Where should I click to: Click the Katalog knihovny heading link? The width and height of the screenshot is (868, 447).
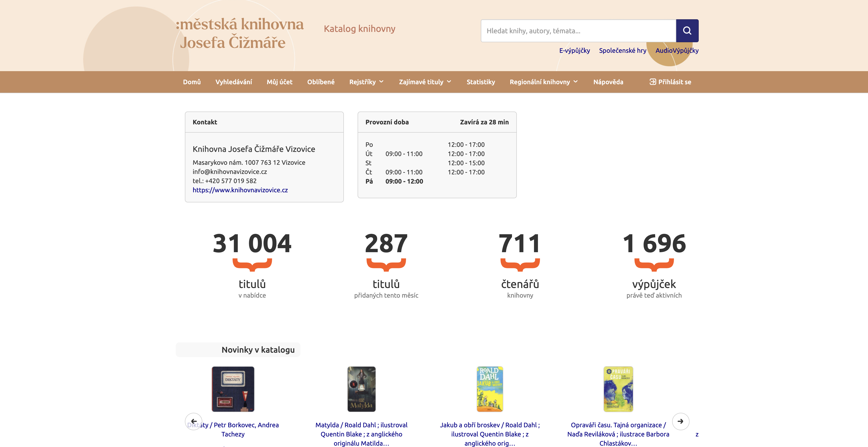click(359, 29)
